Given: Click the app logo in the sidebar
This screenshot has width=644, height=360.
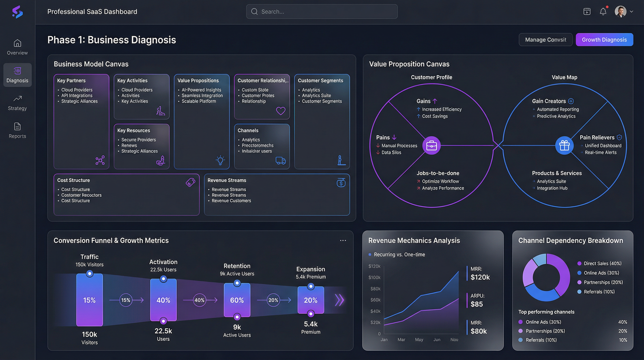Looking at the screenshot, I should (18, 12).
